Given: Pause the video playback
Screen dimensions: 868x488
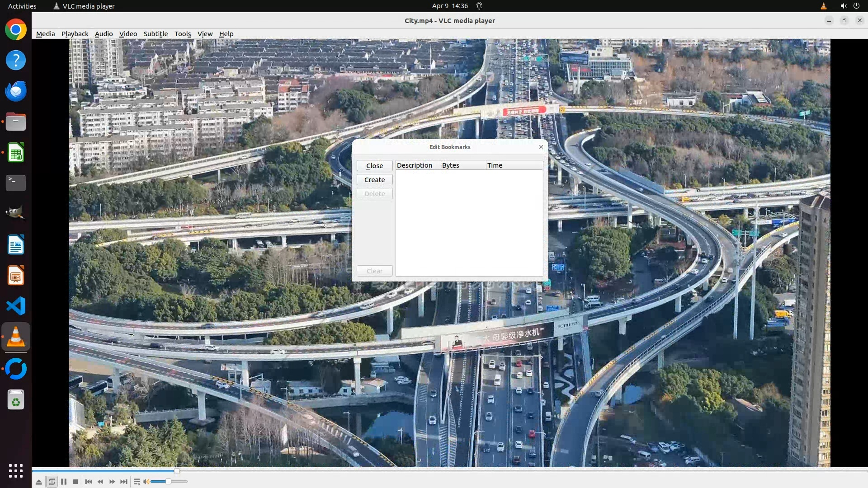Looking at the screenshot, I should 64,482.
